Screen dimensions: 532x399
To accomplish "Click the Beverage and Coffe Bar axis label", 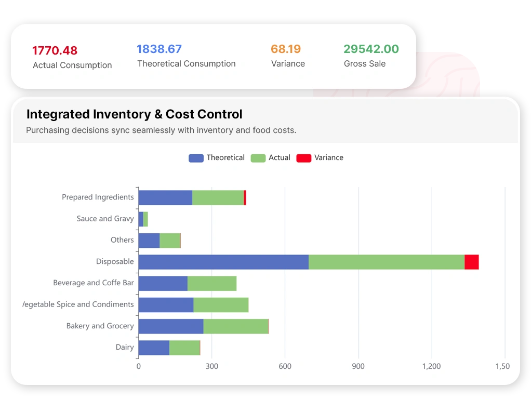I will point(94,283).
